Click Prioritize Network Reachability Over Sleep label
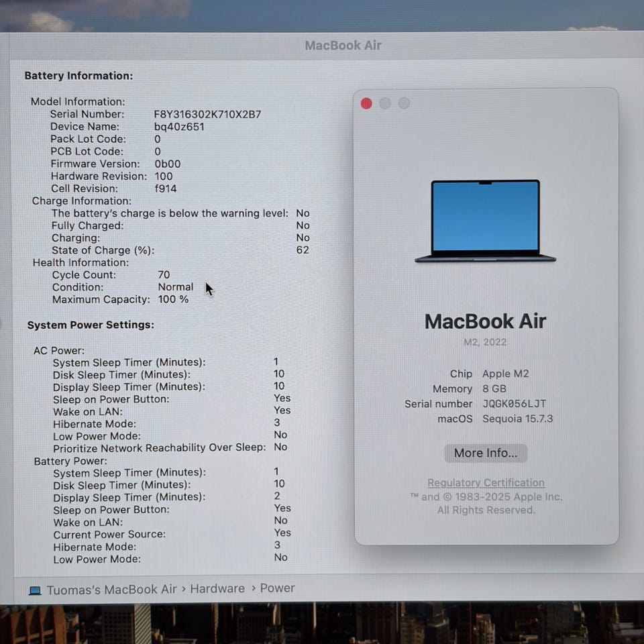This screenshot has width=644, height=644. [160, 447]
